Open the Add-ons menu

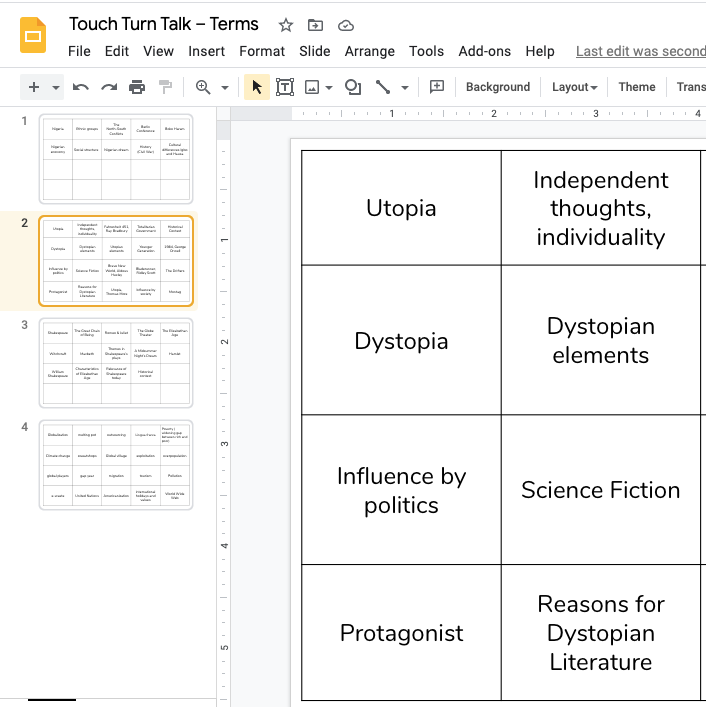[x=484, y=51]
